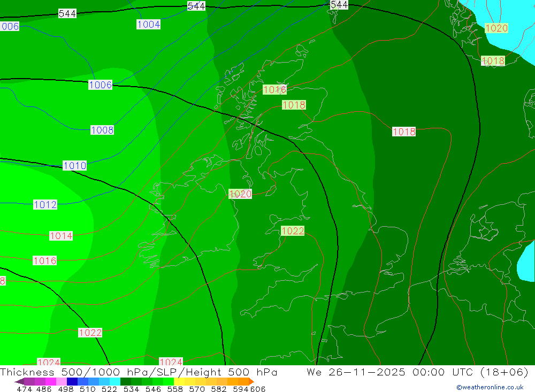Click the 1022 label over Wales
The height and width of the screenshot is (392, 535).
coord(293,230)
